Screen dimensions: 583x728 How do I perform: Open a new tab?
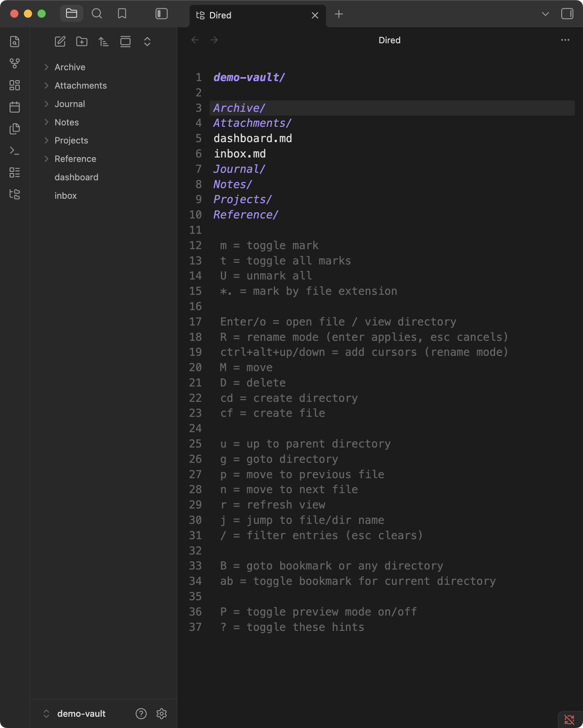tap(339, 14)
